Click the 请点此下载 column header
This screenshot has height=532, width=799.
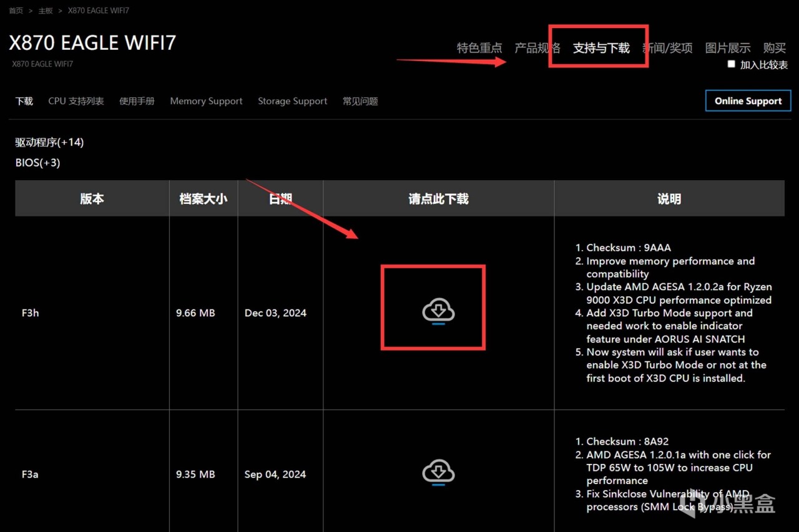tap(438, 199)
